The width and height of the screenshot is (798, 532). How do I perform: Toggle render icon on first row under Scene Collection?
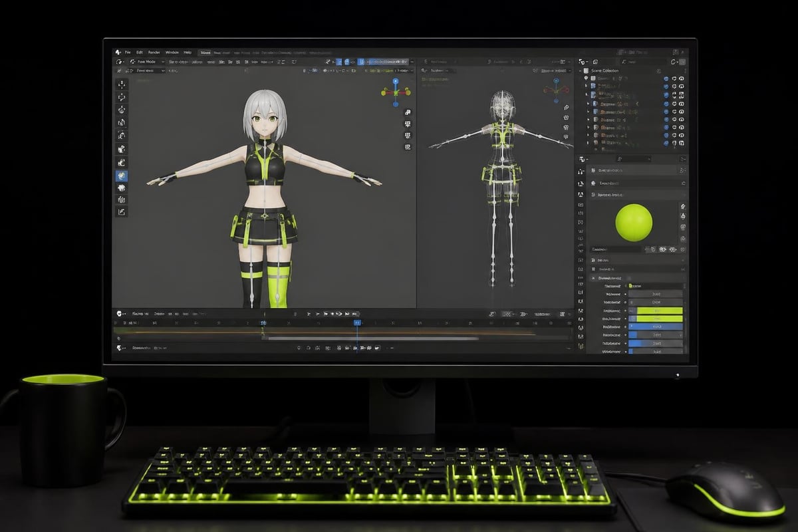coord(682,78)
